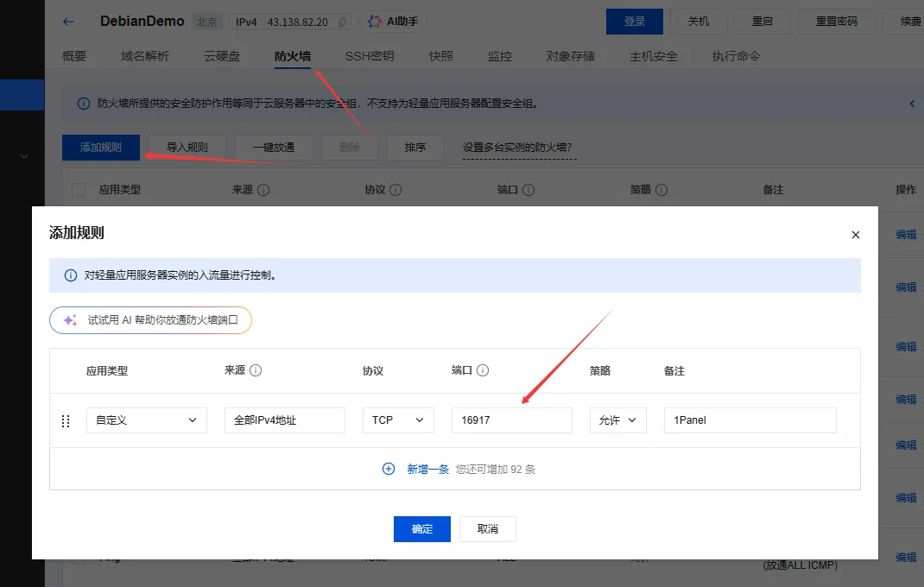
Task: Click the drag handle on the rule row
Action: 66,420
